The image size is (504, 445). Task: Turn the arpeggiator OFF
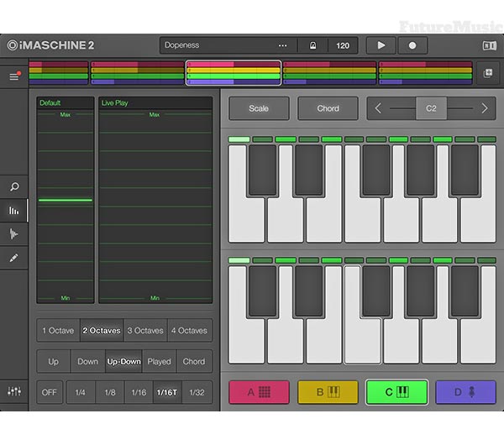pos(50,392)
